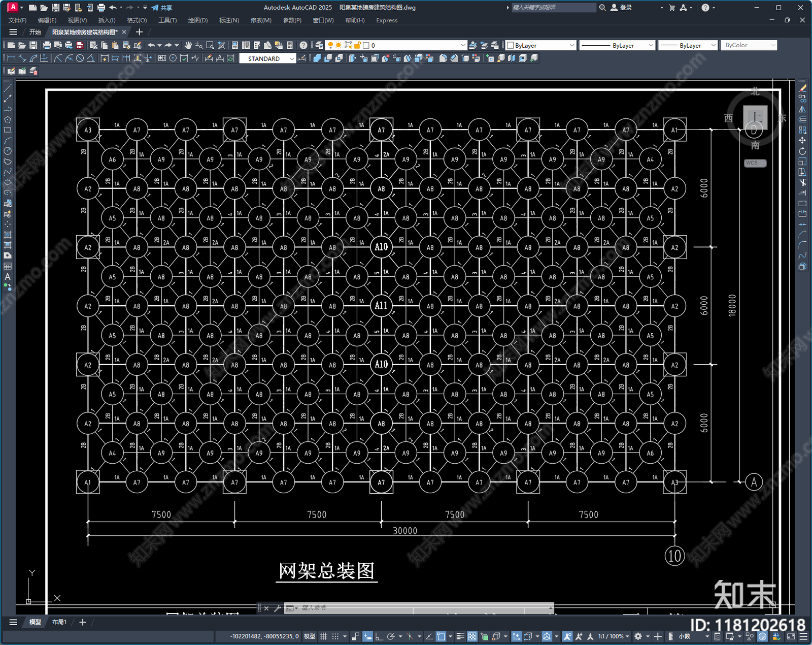Click the Erase tool in right toolbar
The width and height of the screenshot is (812, 645).
pyautogui.click(x=802, y=88)
